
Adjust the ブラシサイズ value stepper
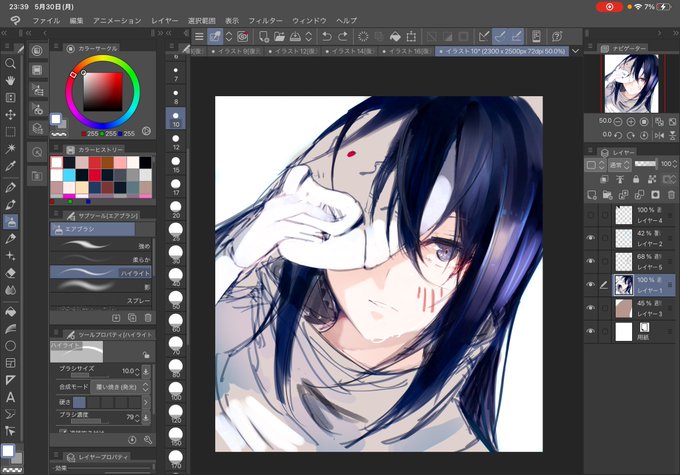tap(137, 372)
